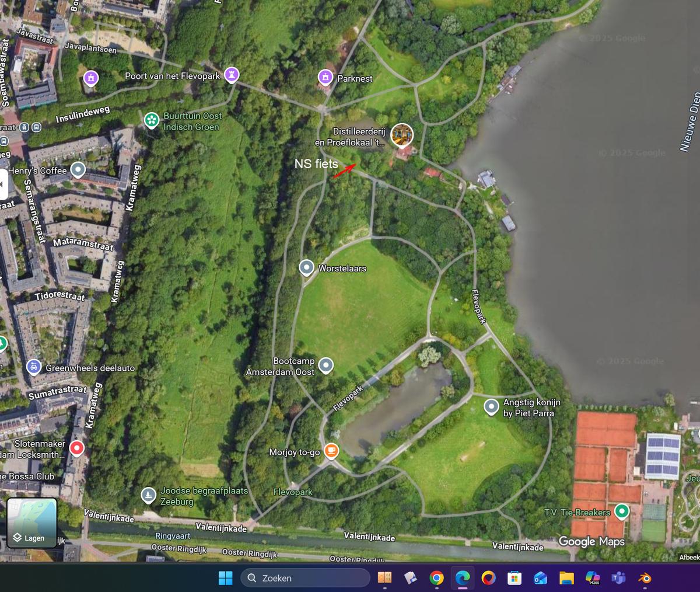
Task: Select the Poort van het Flevopark marker
Action: pos(232,75)
